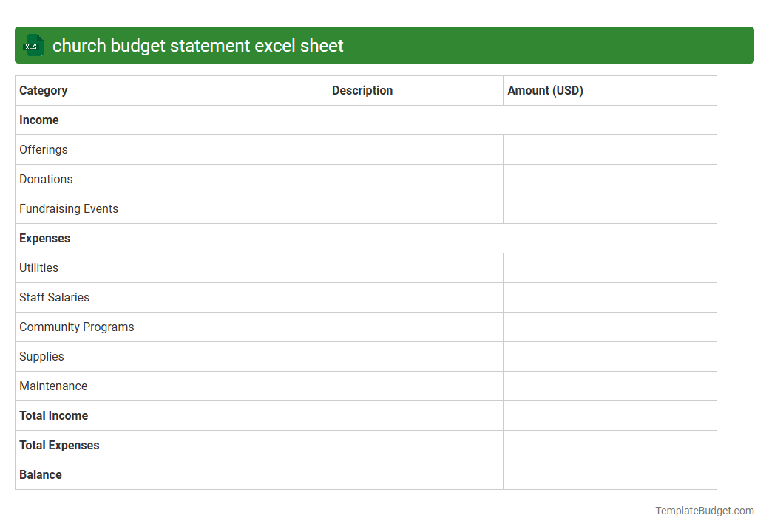Open the TemplateBudget.com link
The height and width of the screenshot is (532, 769).
(x=704, y=510)
